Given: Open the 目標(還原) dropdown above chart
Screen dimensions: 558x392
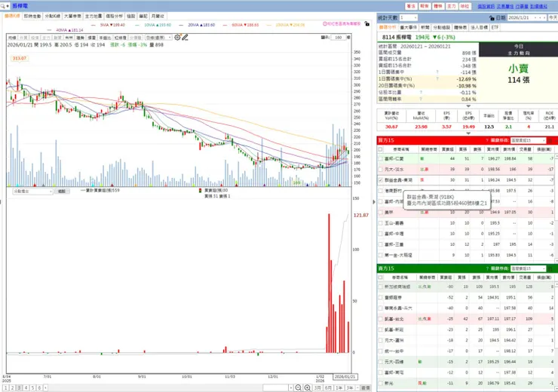Looking at the screenshot, I should tap(158, 38).
